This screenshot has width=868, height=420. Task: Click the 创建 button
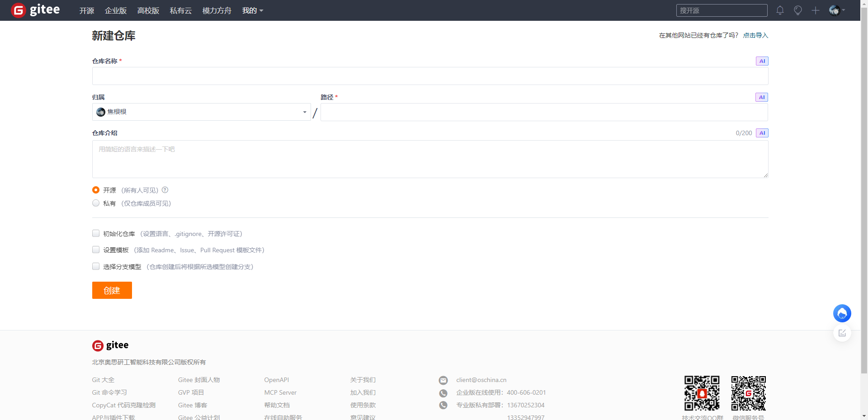[x=112, y=290]
